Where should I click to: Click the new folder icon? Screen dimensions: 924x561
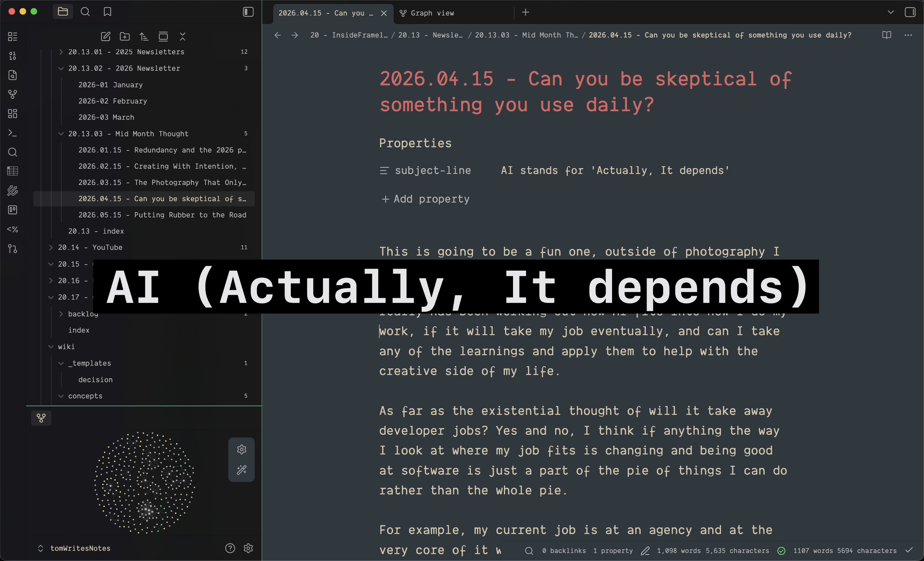click(x=125, y=36)
